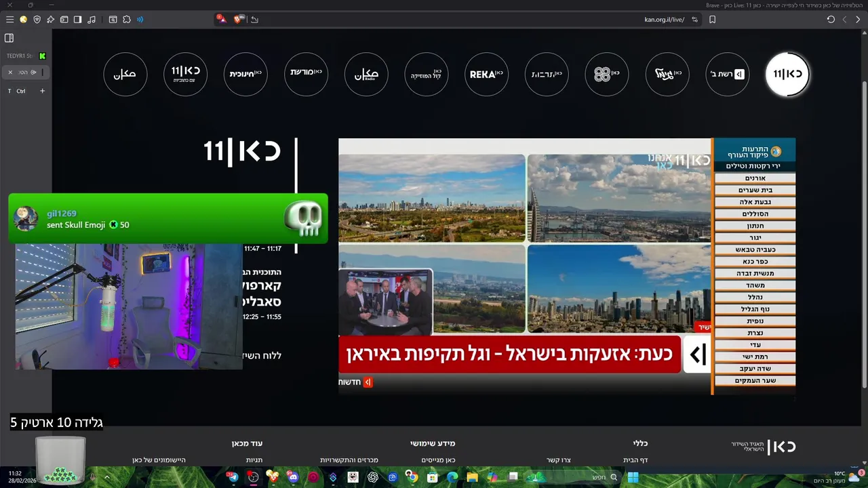The height and width of the screenshot is (488, 868).
Task: Toggle vertical tabs panel icon
Action: [9, 38]
